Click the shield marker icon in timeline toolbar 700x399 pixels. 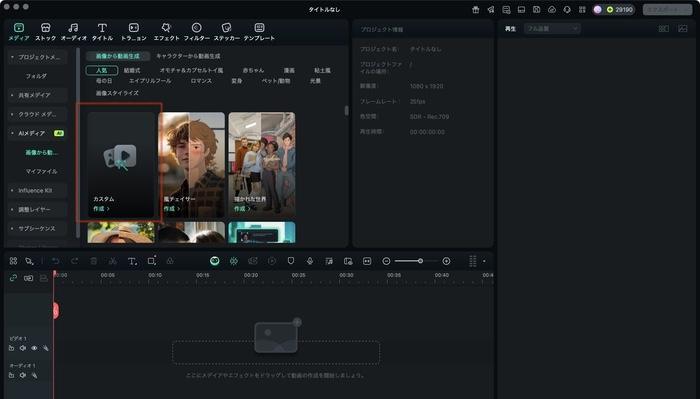pyautogui.click(x=291, y=261)
